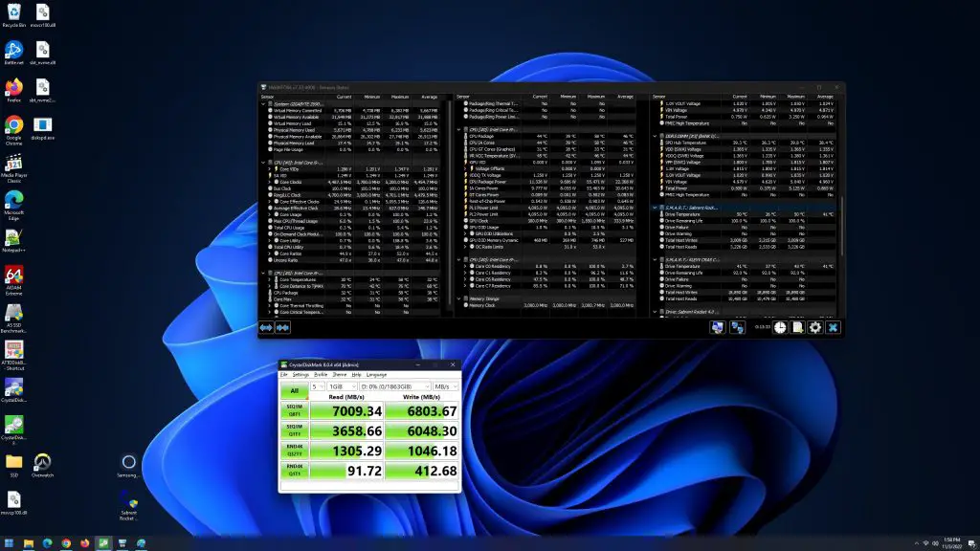Image resolution: width=980 pixels, height=551 pixels.
Task: Select the diskspd.exe desktop file
Action: point(42,128)
